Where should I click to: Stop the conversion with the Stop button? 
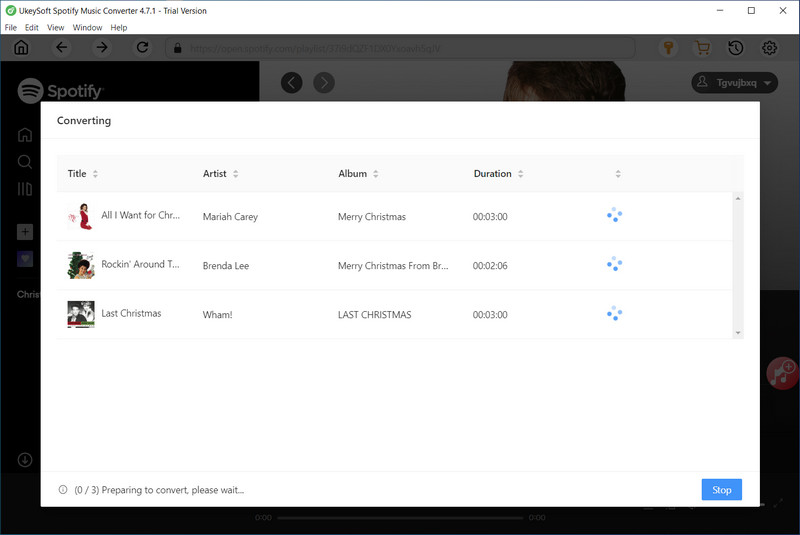click(721, 490)
